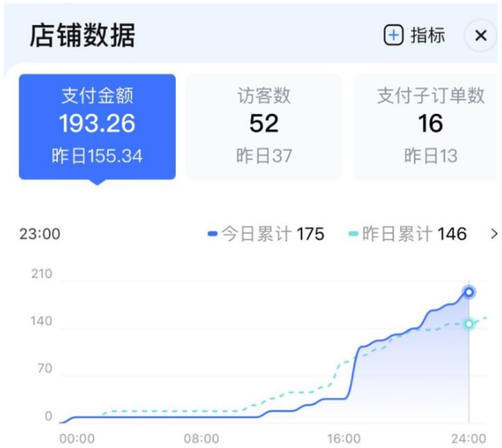Image resolution: width=502 pixels, height=448 pixels.
Task: Click the 24:00 axis label
Action: tap(469, 438)
